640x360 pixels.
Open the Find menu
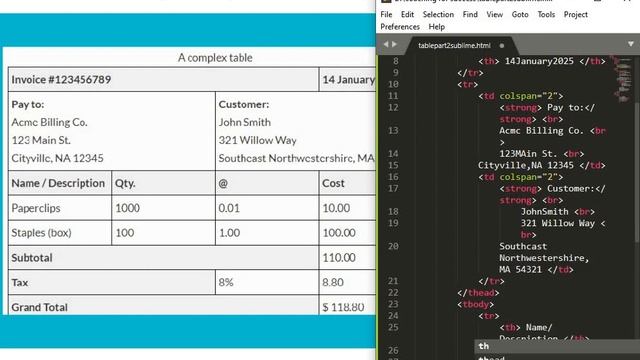[470, 14]
